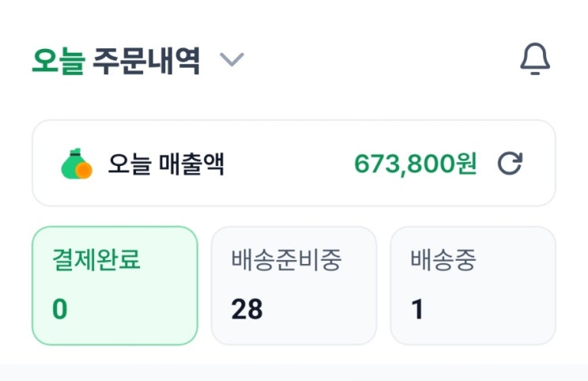Image resolution: width=588 pixels, height=381 pixels.
Task: Tap the 결제완료 label text
Action: (97, 260)
